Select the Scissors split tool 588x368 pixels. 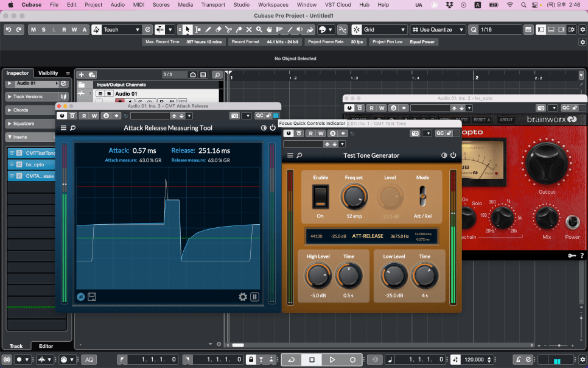pos(228,29)
